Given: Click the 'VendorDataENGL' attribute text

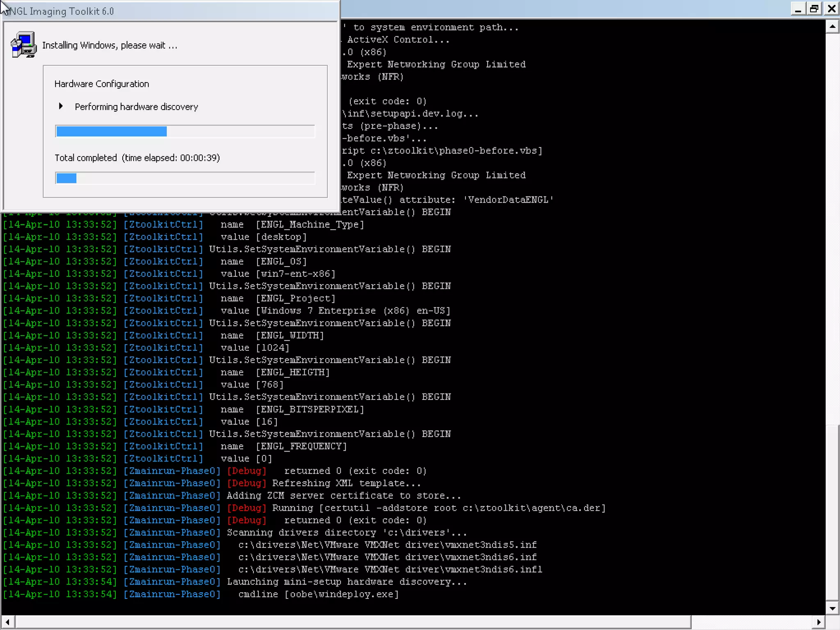Looking at the screenshot, I should pyautogui.click(x=509, y=200).
